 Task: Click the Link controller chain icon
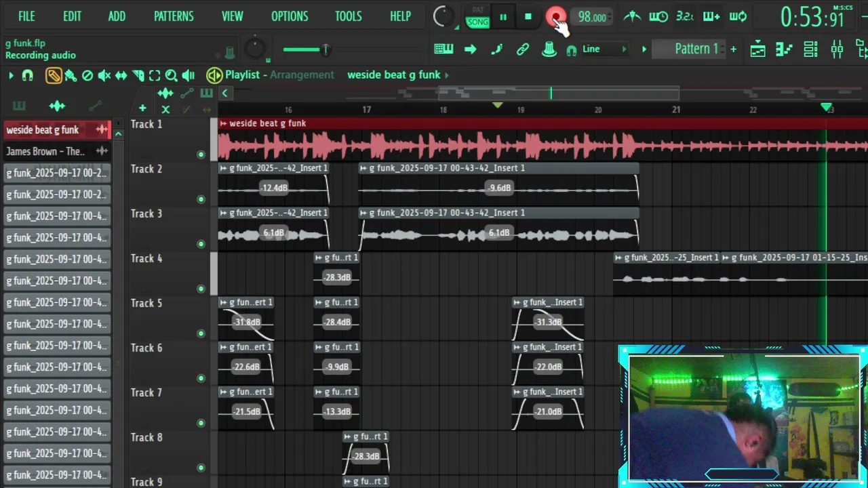click(x=522, y=49)
